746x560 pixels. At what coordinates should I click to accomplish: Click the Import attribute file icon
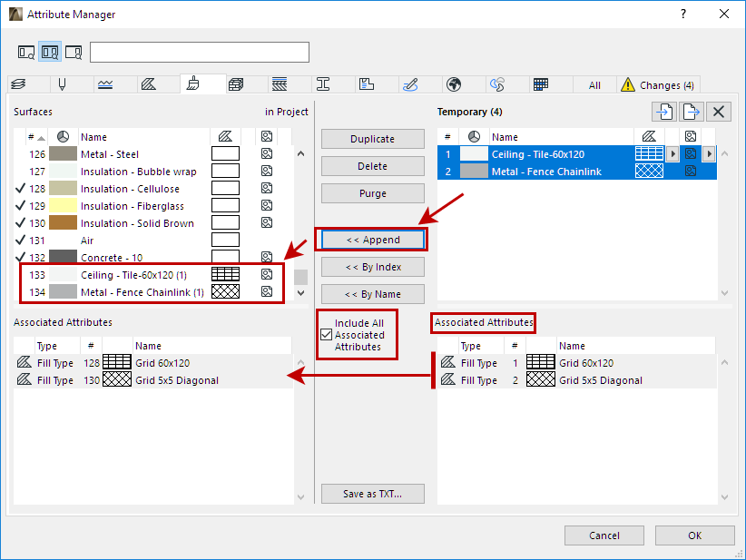point(664,112)
